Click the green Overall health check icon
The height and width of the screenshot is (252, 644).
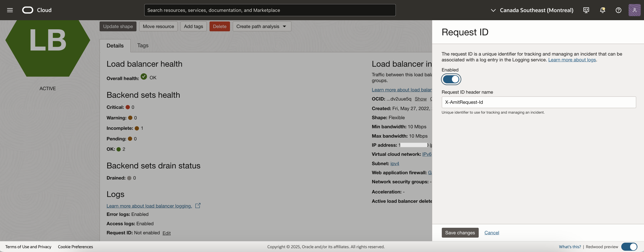[144, 77]
